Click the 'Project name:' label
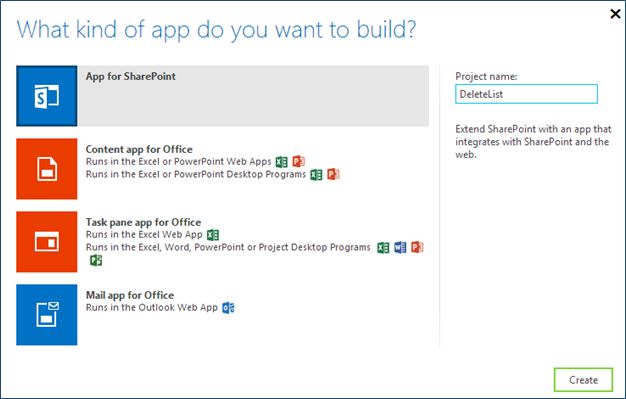This screenshot has height=399, width=626. (486, 77)
